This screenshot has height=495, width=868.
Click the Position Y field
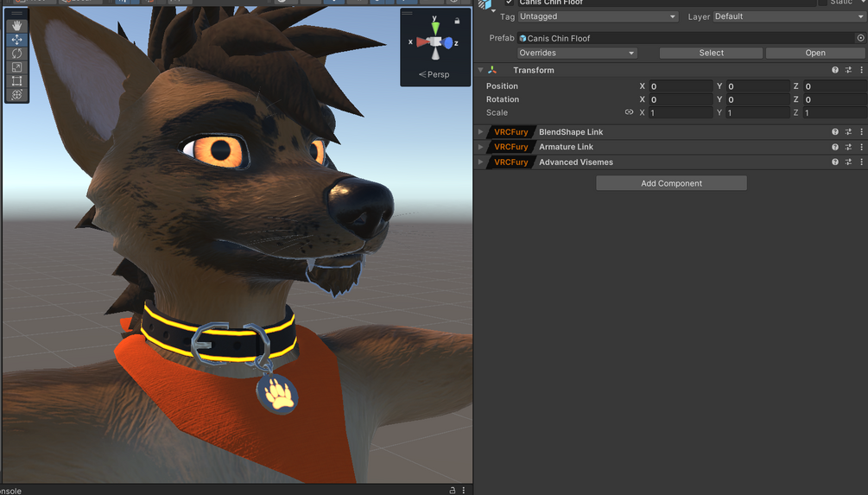757,86
